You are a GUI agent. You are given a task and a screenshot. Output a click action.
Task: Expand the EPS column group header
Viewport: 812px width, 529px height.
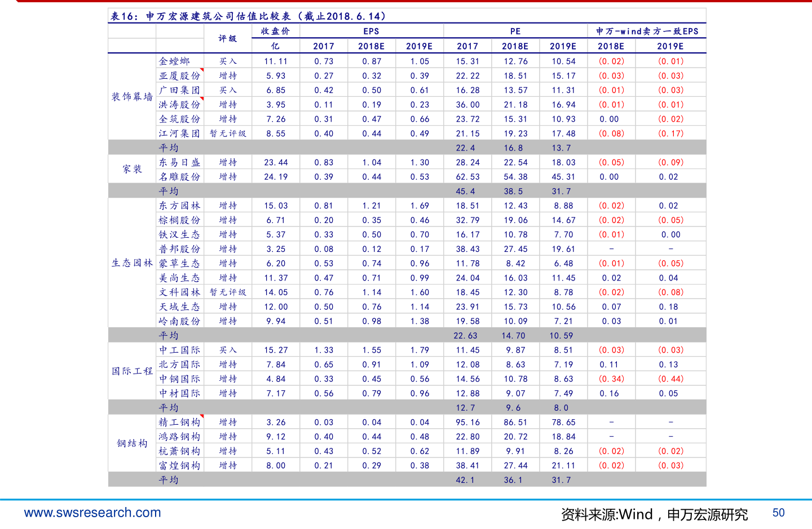(372, 31)
